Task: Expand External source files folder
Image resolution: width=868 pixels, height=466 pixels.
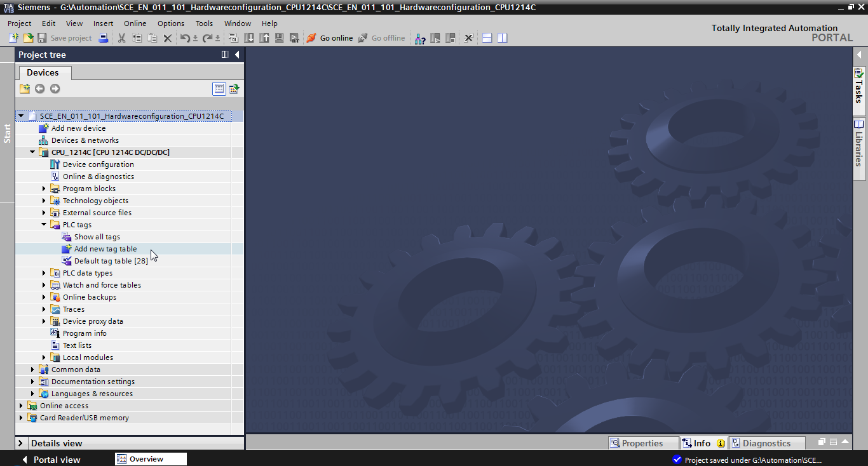Action: [x=44, y=213]
